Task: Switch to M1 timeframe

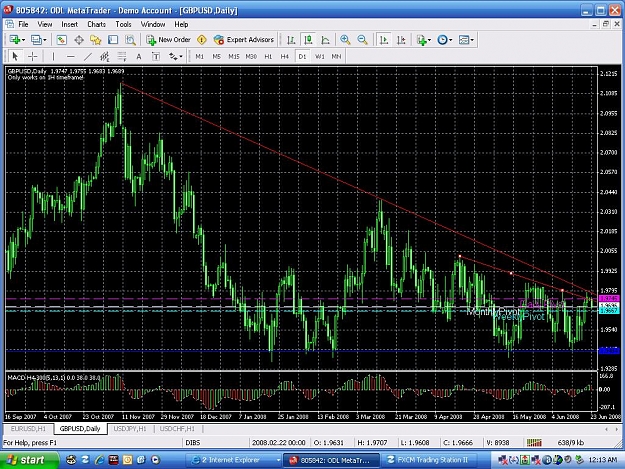Action: 200,57
